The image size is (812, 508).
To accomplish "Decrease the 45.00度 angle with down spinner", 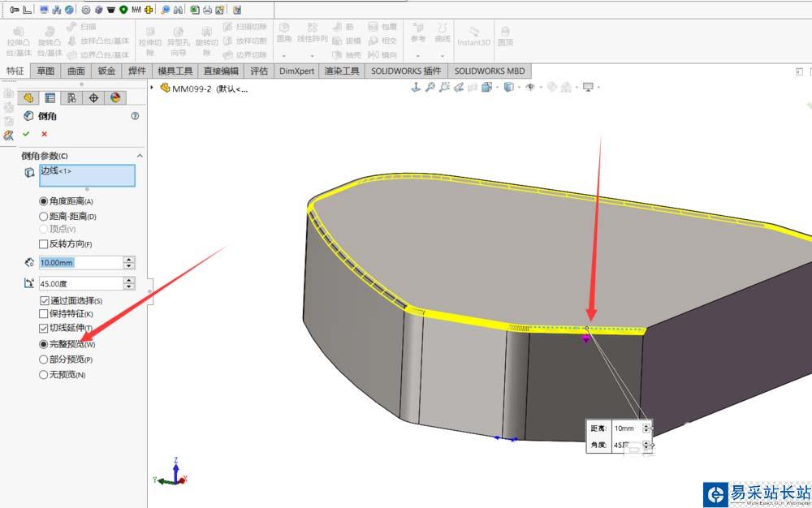I will coord(129,286).
